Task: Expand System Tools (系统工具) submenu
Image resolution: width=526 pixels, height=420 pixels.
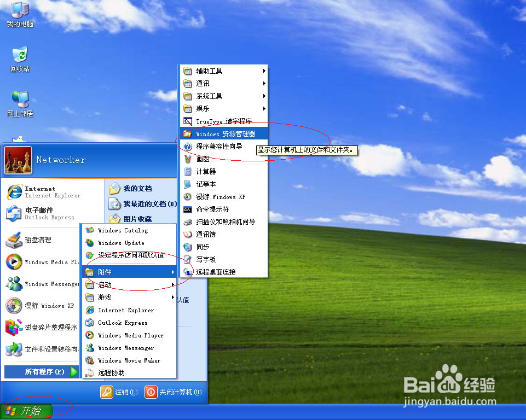Action: (x=224, y=96)
